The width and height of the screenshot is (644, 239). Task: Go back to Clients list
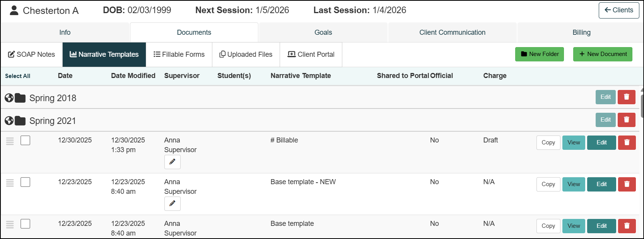coord(618,10)
